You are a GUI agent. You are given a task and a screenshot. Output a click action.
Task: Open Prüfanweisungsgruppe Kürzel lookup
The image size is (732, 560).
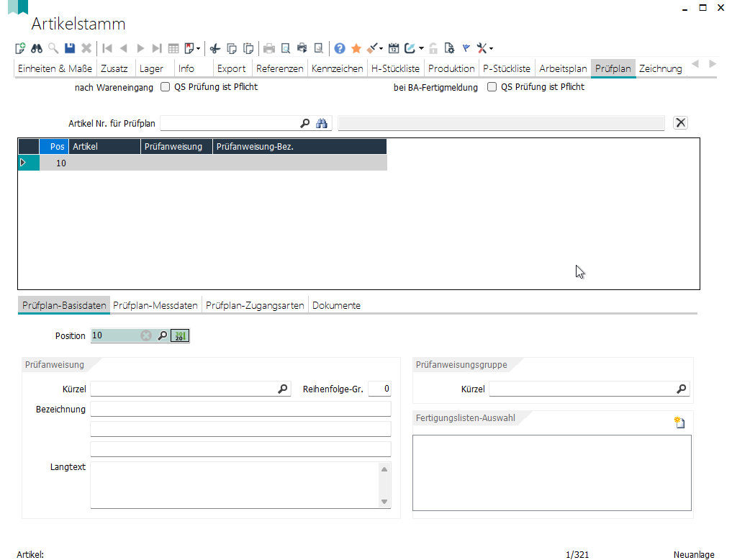[682, 389]
